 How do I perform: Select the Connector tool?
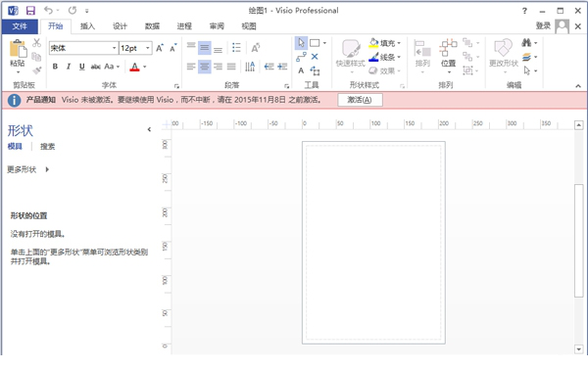(301, 57)
